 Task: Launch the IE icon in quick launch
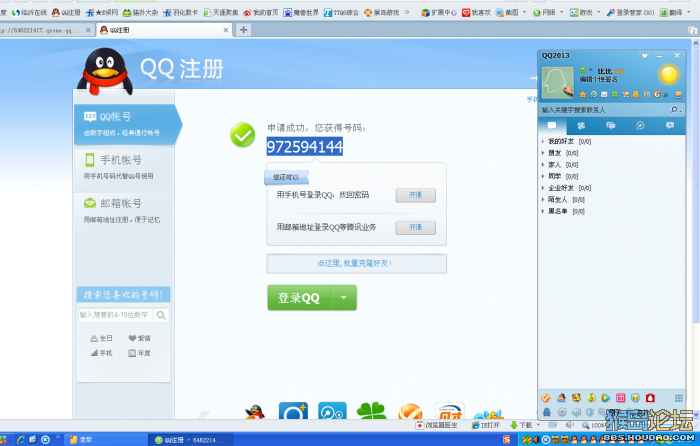coord(21,440)
